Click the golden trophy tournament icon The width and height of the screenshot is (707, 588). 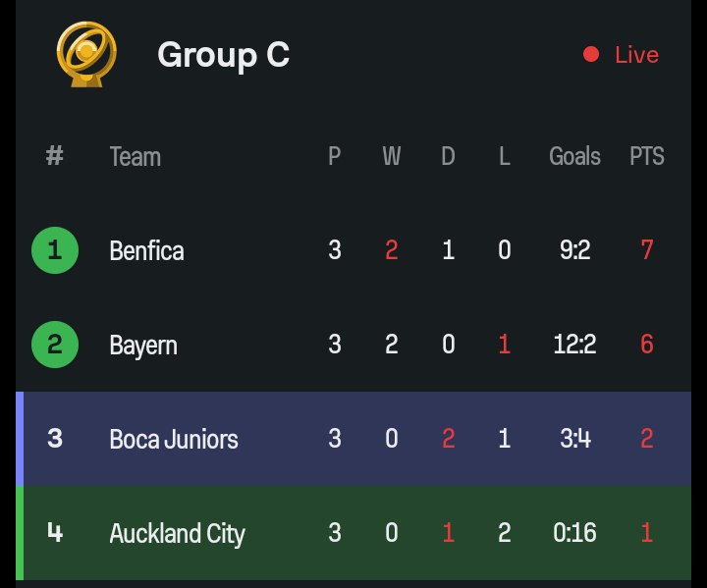86,54
